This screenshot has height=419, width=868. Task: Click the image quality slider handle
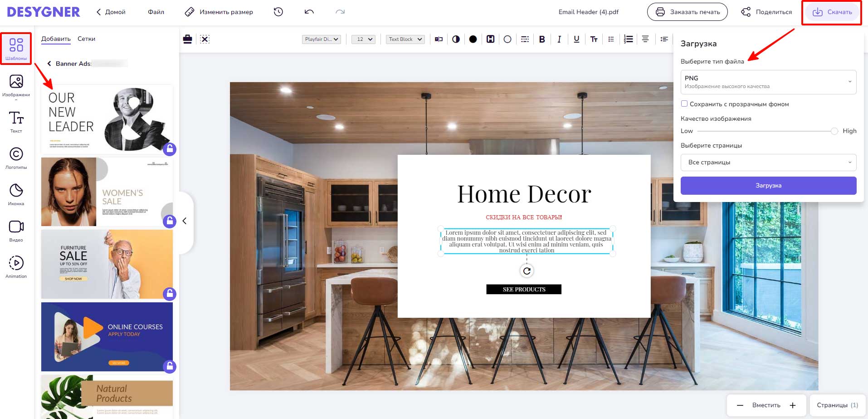pos(834,131)
